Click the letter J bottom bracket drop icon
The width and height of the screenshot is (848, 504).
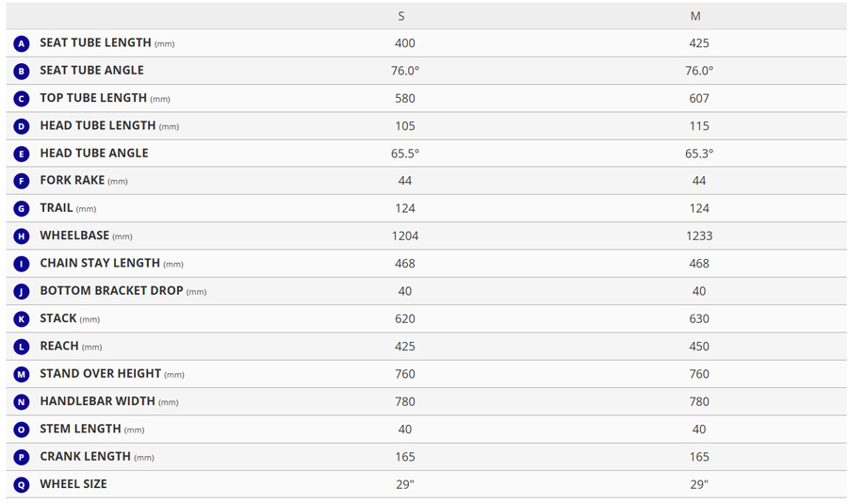pos(22,291)
